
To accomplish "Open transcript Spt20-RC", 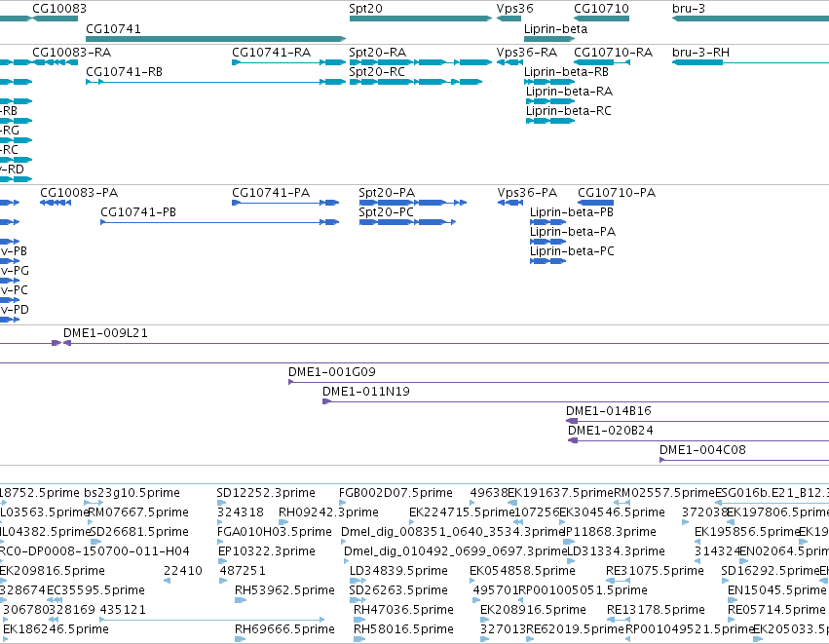I will click(x=377, y=72).
